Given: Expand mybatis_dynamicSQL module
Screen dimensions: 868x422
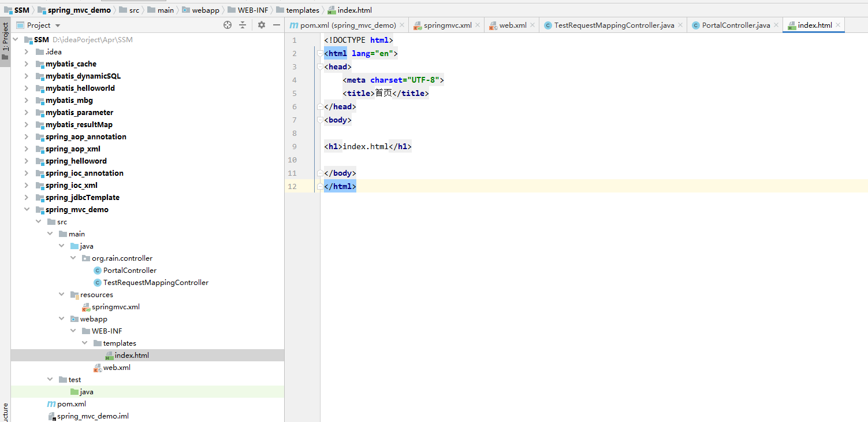Looking at the screenshot, I should coord(27,76).
